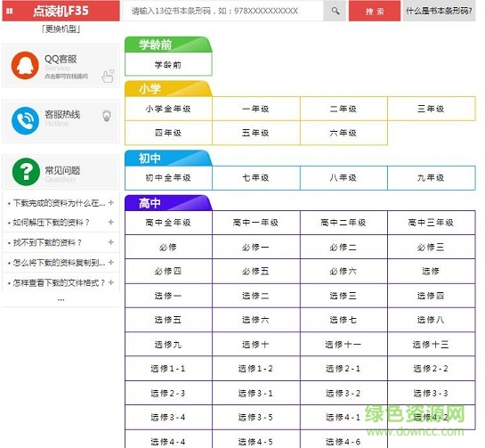This screenshot has width=485, height=448.
Task: Focus the barcode search input field
Action: (x=223, y=12)
